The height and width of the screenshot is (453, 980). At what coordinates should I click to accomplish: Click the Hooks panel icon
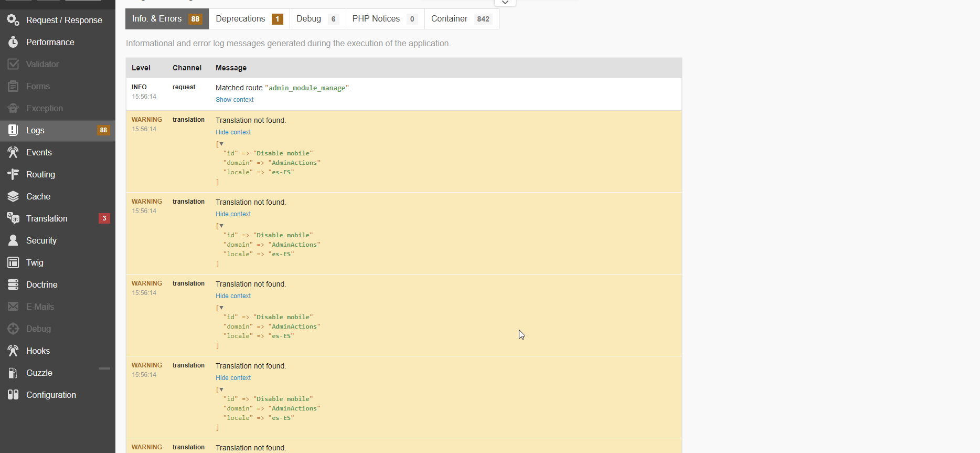tap(13, 351)
